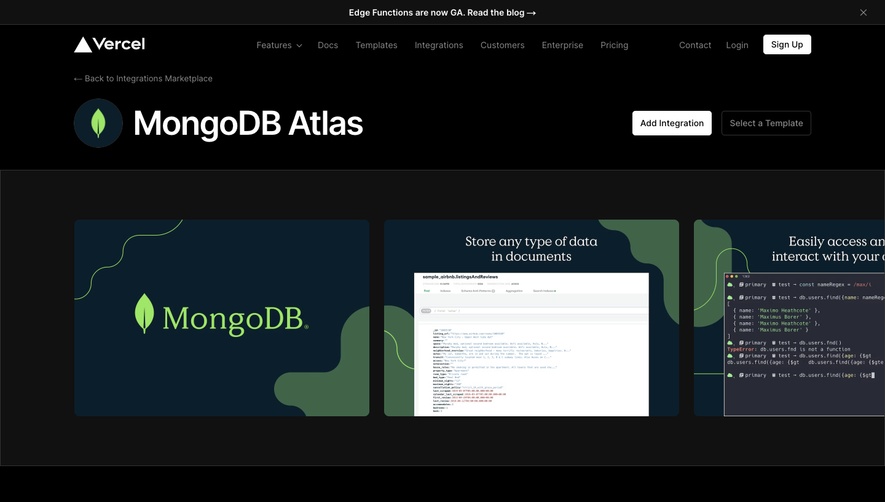This screenshot has height=502, width=885.
Task: Open the 'Store any type of data' screenshot
Action: pyautogui.click(x=531, y=318)
